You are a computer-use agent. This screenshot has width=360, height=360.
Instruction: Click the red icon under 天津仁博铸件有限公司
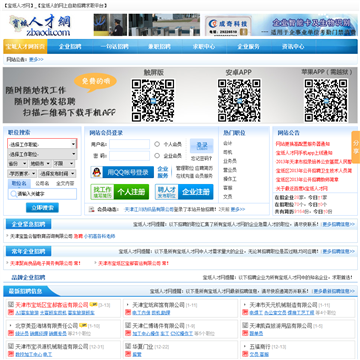point(128,333)
